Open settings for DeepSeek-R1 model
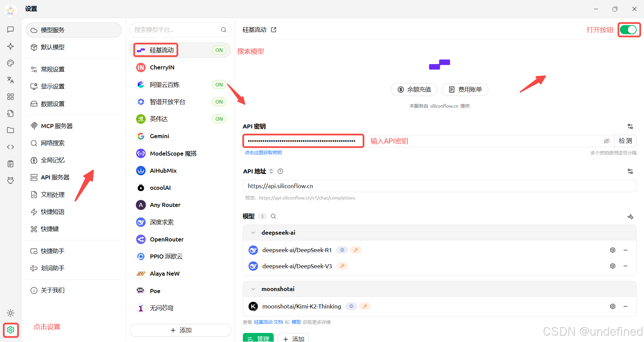Screen dimensions: 644x342 [612, 250]
